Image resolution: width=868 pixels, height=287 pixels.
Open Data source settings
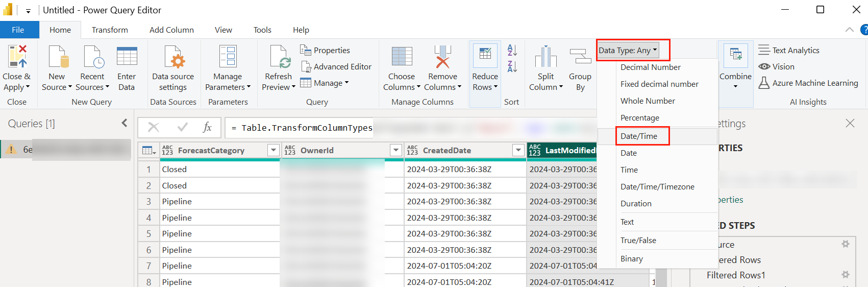coord(173,68)
